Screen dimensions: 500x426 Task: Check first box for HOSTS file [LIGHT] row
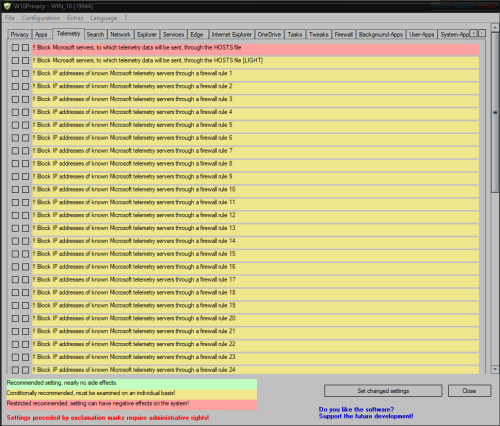tap(15, 61)
